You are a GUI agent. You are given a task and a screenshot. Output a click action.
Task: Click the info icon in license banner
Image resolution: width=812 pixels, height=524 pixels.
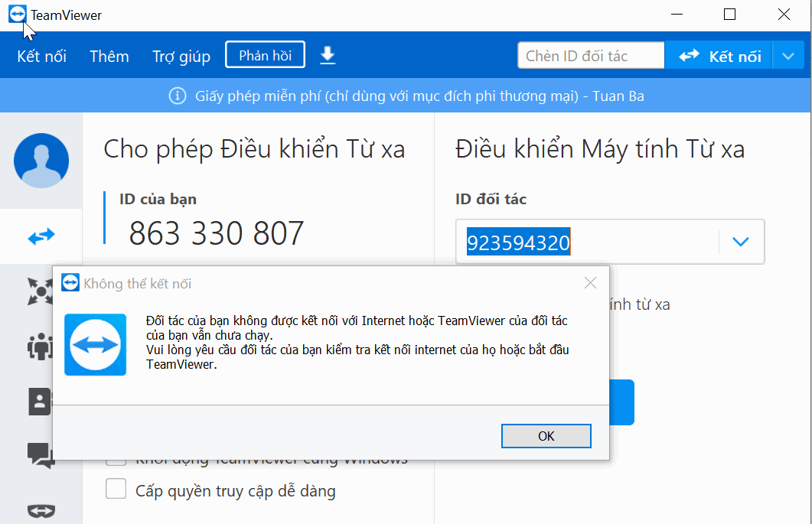click(x=177, y=96)
